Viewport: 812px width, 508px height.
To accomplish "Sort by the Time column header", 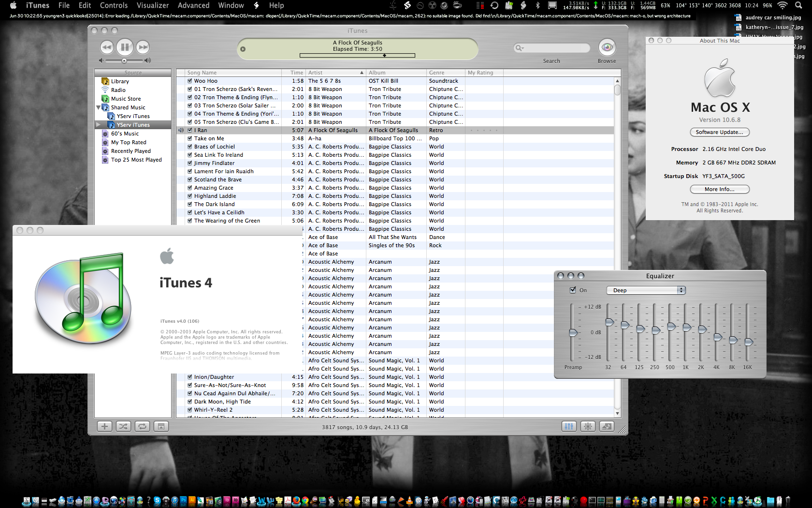I will (294, 73).
